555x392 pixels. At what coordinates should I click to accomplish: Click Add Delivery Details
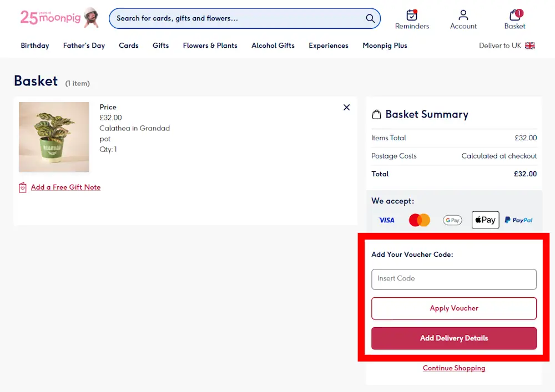(453, 338)
